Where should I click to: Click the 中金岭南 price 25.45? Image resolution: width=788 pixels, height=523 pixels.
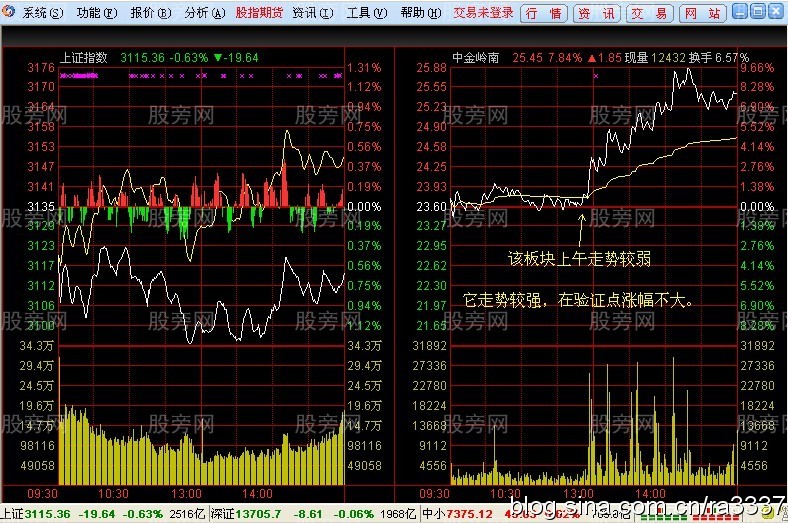(x=527, y=58)
